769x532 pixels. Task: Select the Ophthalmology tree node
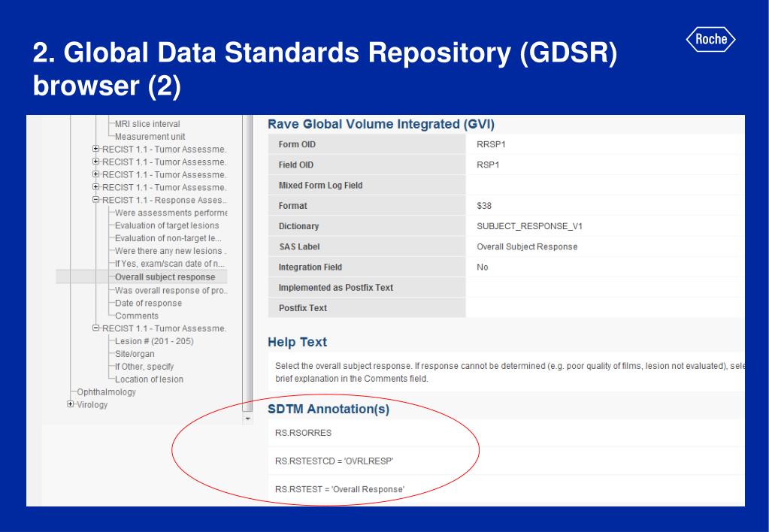pos(107,391)
